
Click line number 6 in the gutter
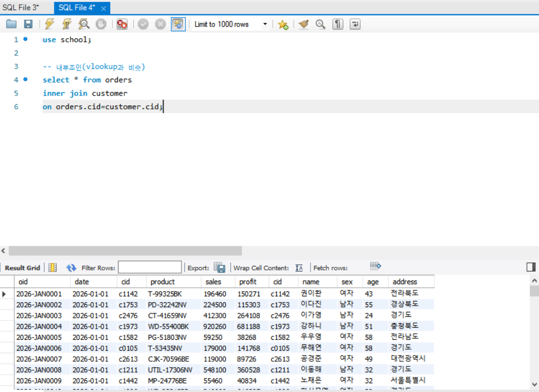pos(16,107)
